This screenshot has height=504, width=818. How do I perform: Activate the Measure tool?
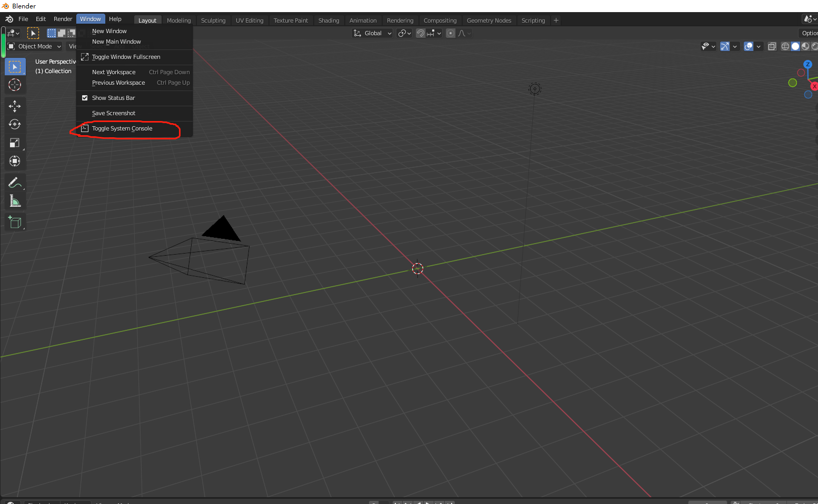(15, 200)
